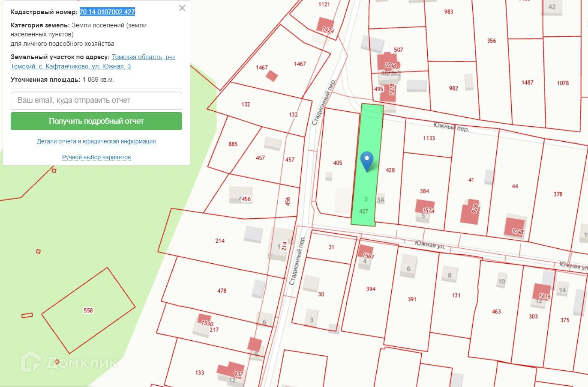Click the red building labeled 1046

[x=389, y=63]
